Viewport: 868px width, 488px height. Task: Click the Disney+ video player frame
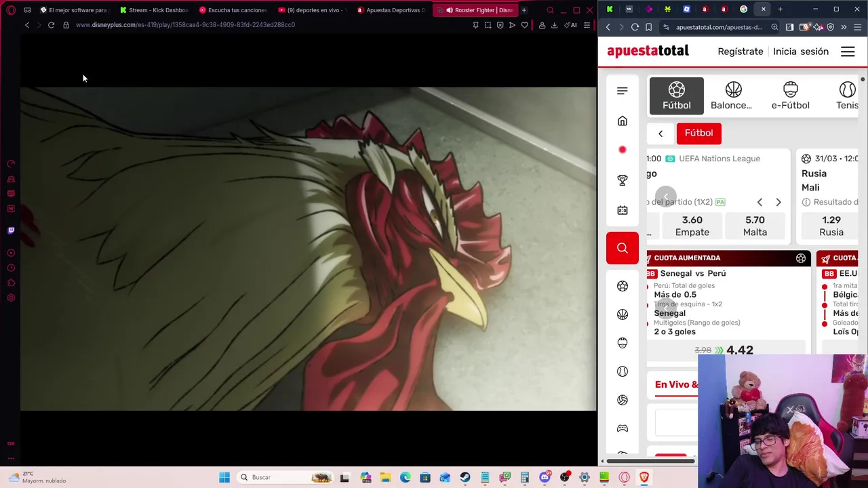(x=308, y=248)
